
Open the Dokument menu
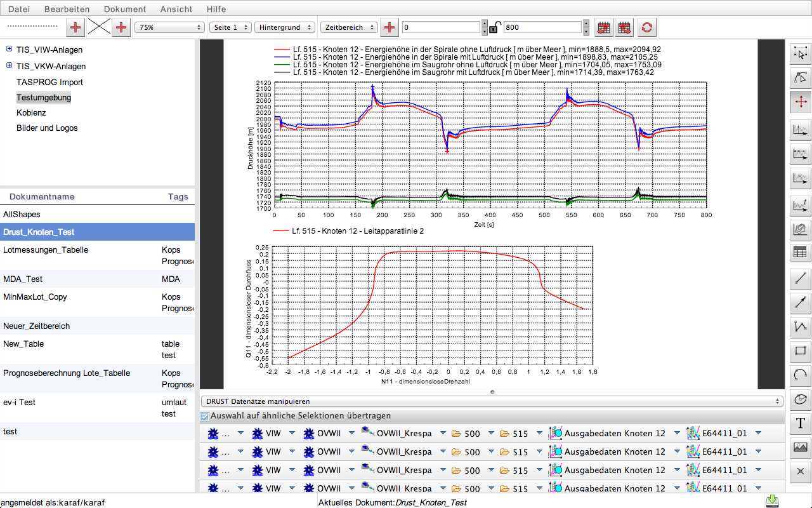[124, 9]
